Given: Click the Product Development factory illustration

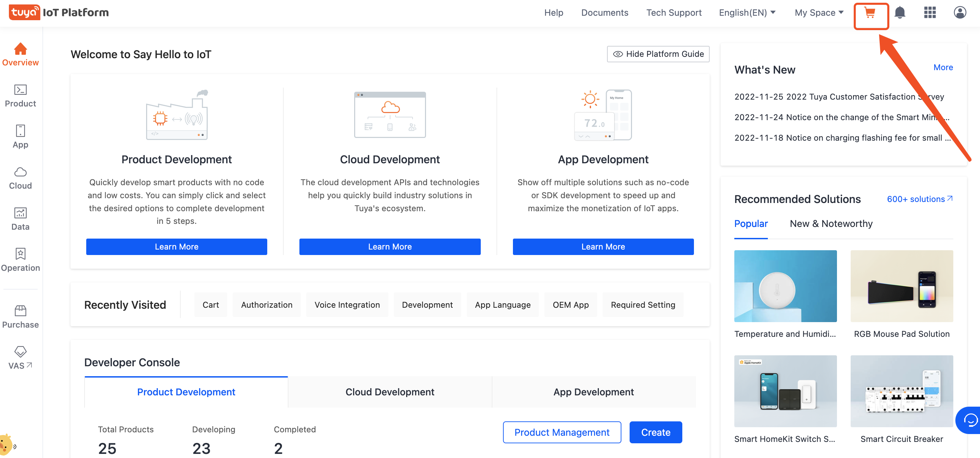Looking at the screenshot, I should (x=177, y=115).
